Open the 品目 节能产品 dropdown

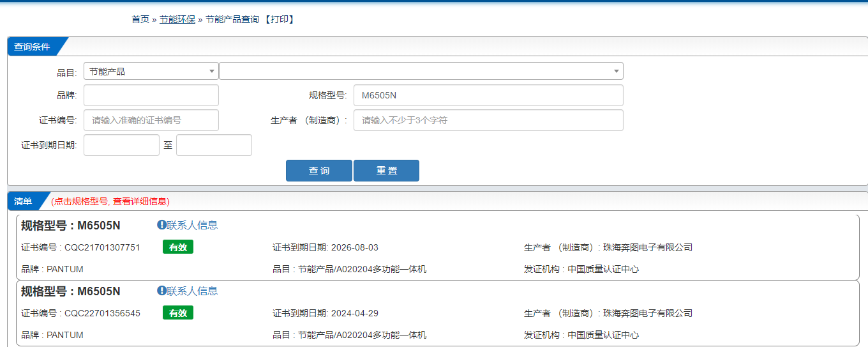pos(151,72)
